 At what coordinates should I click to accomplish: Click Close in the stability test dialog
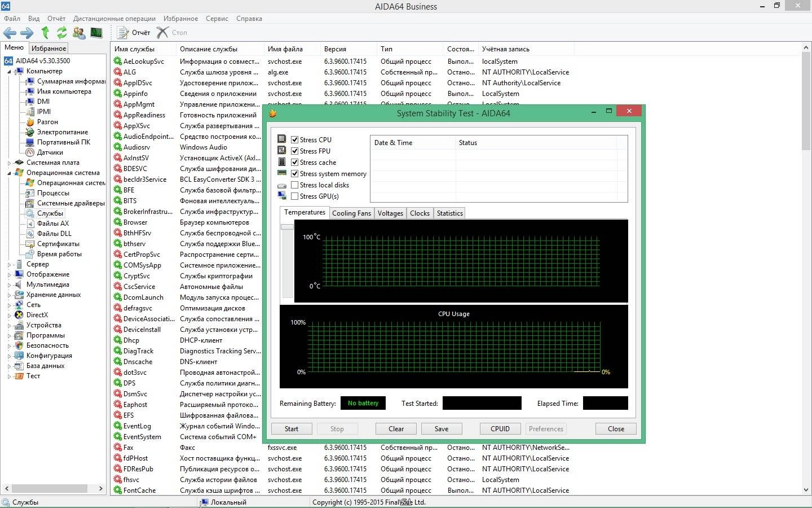[x=616, y=429]
